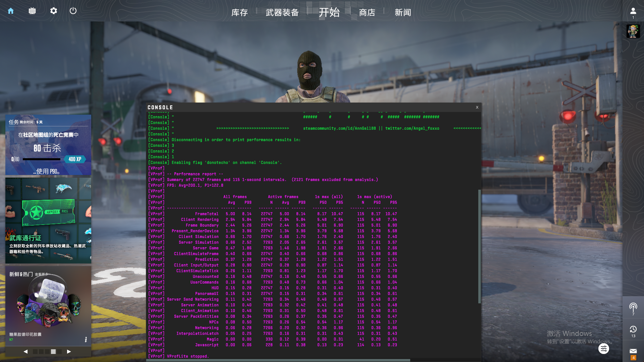Open the 新闻 news tab
Screen dimensions: 644x362
[403, 13]
